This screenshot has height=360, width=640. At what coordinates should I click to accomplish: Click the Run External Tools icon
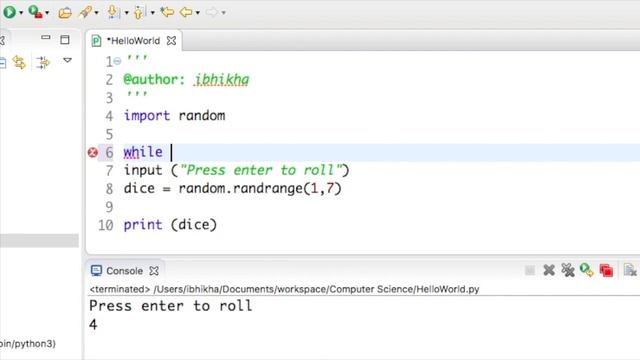click(x=36, y=12)
